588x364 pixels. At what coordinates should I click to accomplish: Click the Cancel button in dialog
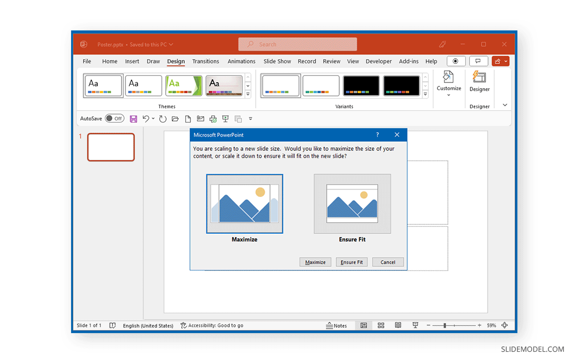388,262
